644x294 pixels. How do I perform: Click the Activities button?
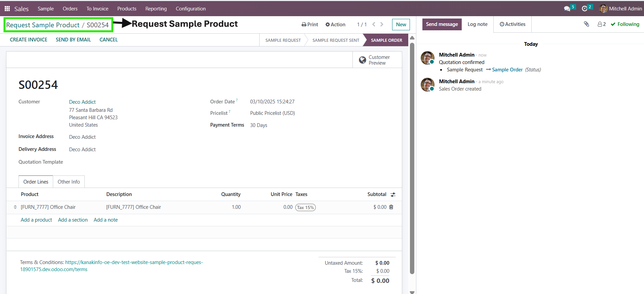point(513,24)
